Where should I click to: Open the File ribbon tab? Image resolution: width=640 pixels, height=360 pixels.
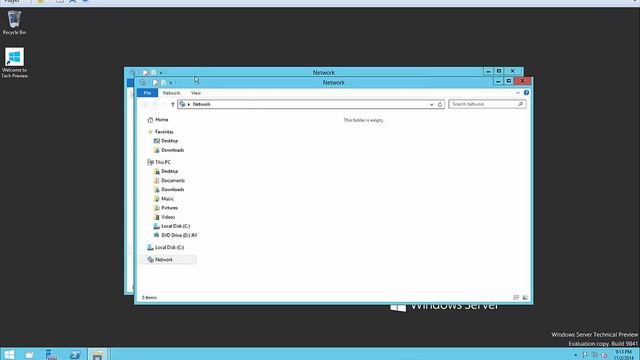[147, 93]
